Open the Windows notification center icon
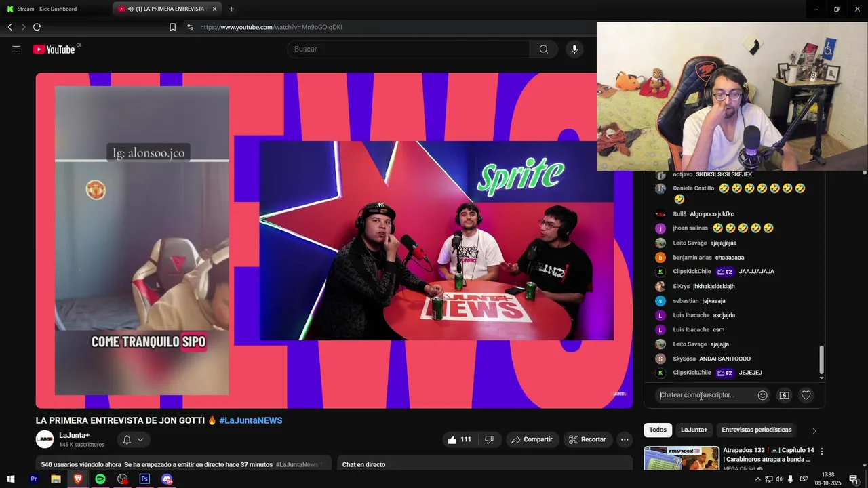The height and width of the screenshot is (488, 868). (x=853, y=479)
